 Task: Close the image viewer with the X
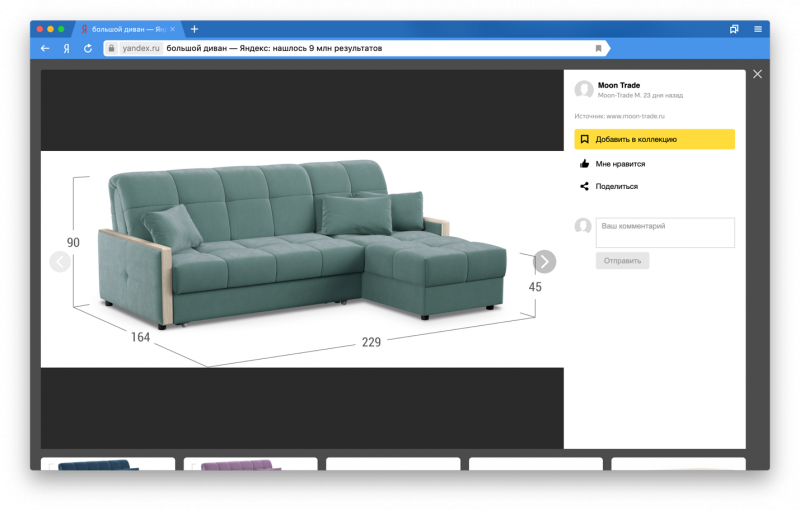coord(757,74)
